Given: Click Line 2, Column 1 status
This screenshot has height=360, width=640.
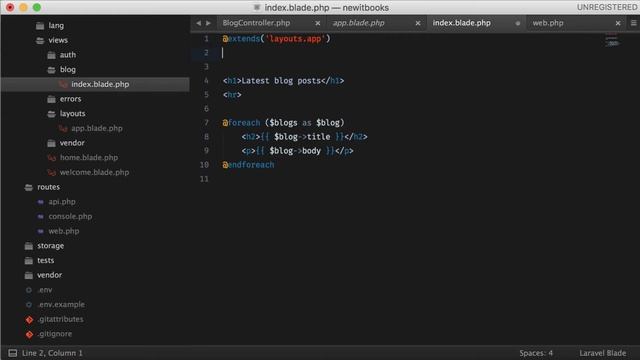Looking at the screenshot, I should click(52, 353).
